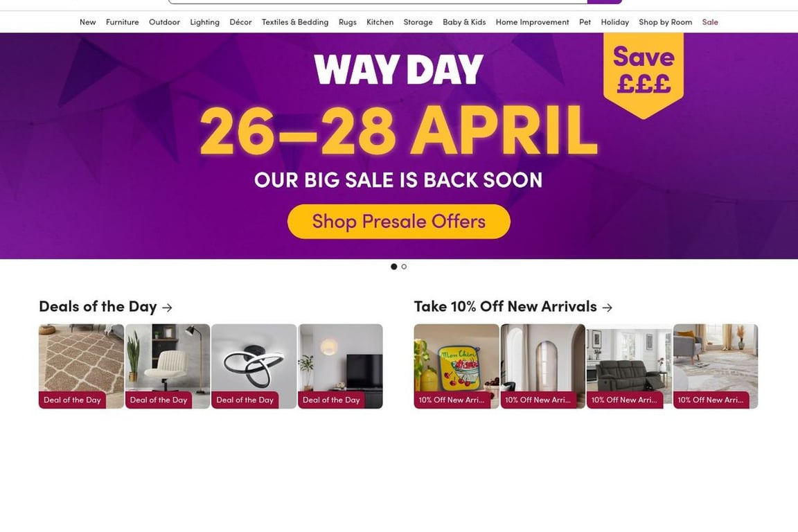
Task: Open the grey recliner sofa thumbnail
Action: point(630,366)
